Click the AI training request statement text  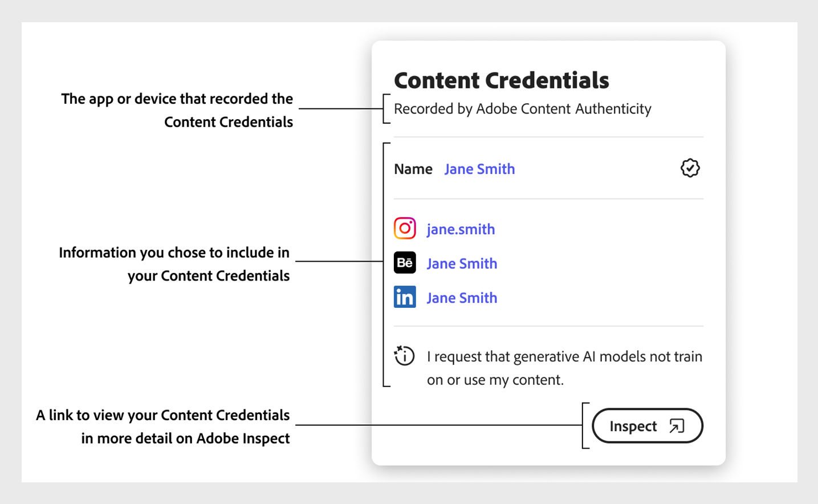click(564, 367)
